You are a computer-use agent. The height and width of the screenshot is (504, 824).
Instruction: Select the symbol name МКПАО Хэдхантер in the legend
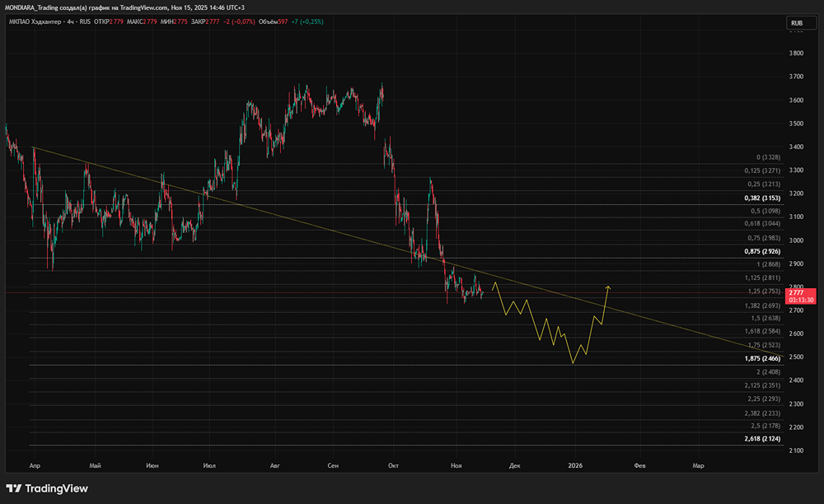tap(37, 23)
